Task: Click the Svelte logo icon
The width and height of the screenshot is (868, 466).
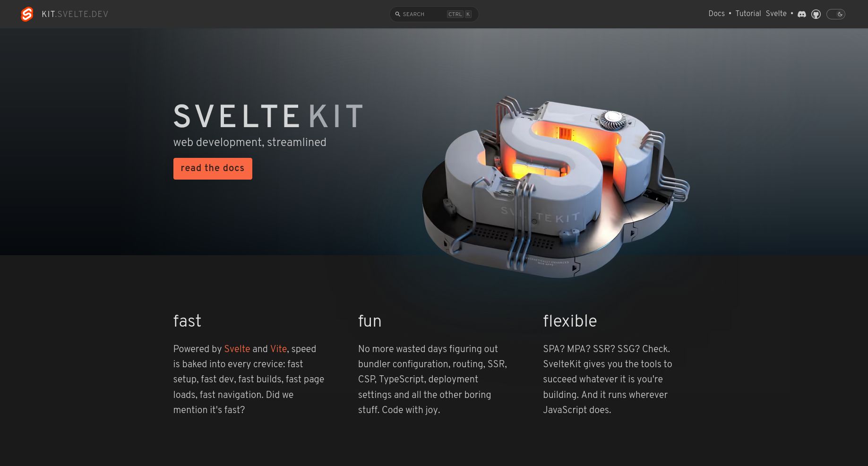Action: (x=27, y=14)
